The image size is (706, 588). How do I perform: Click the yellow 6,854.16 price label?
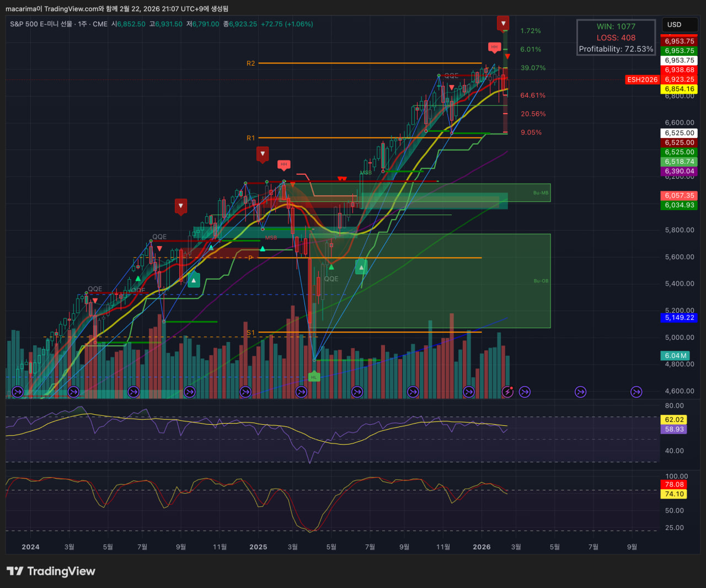(x=679, y=89)
